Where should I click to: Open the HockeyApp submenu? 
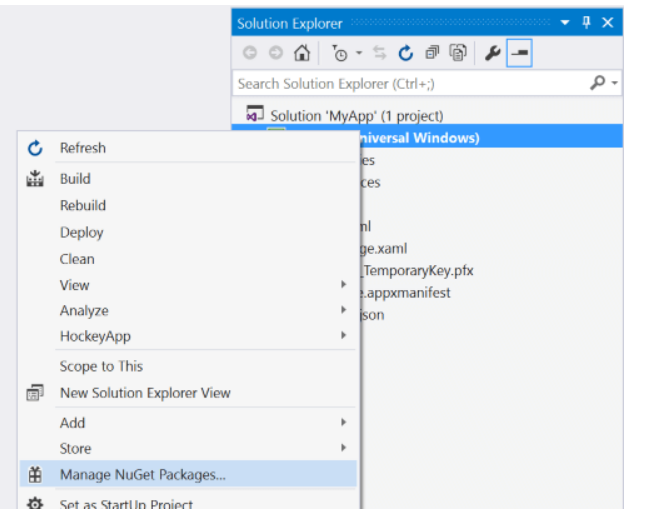point(188,336)
